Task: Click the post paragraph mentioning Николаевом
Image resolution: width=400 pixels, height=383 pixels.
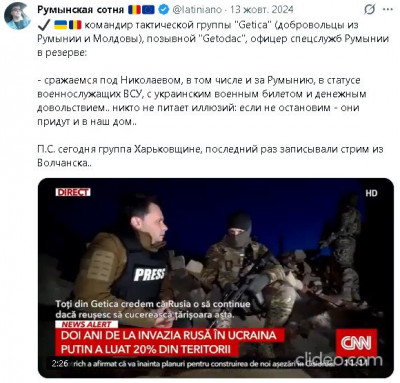Action: (x=202, y=101)
